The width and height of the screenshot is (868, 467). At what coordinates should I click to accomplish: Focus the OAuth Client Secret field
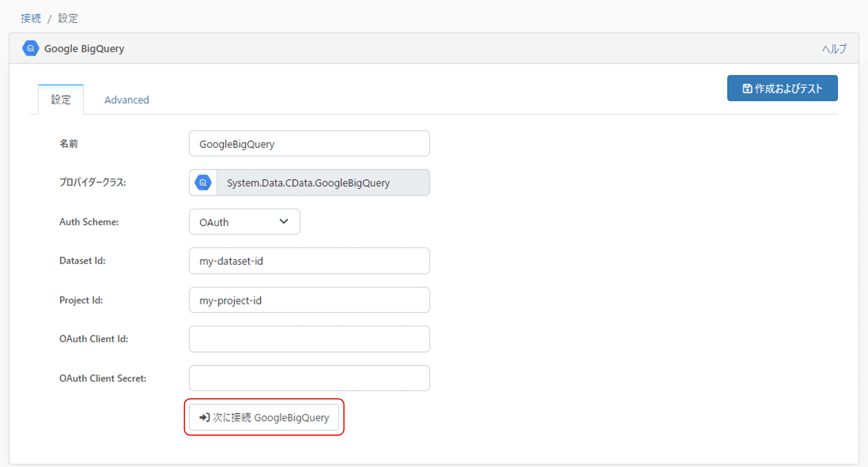pos(309,378)
